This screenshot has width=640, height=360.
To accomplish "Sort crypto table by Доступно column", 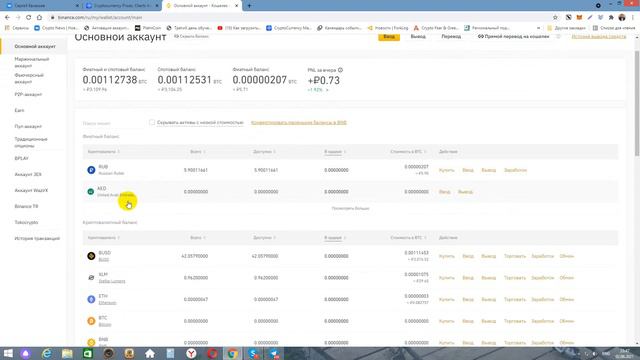I will tap(264, 238).
